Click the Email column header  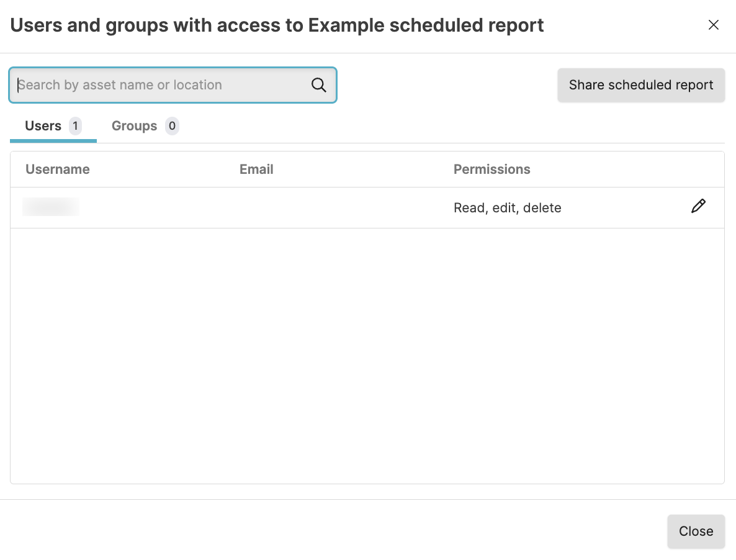tap(256, 169)
